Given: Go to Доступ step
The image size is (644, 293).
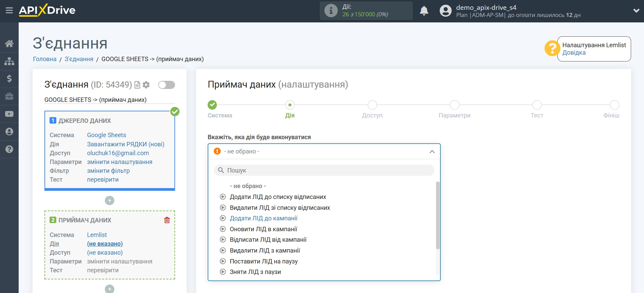Looking at the screenshot, I should [372, 105].
